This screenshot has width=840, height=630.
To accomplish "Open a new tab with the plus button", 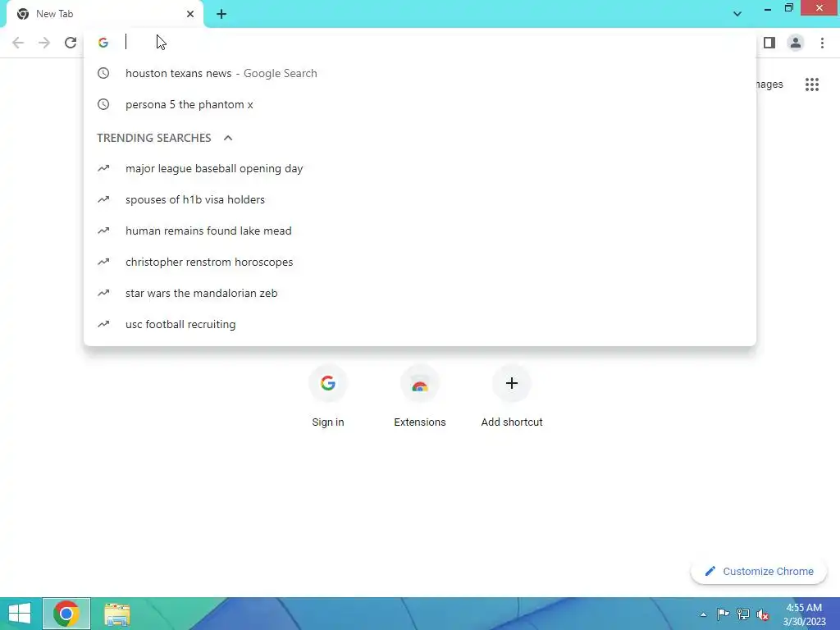I will [x=221, y=14].
